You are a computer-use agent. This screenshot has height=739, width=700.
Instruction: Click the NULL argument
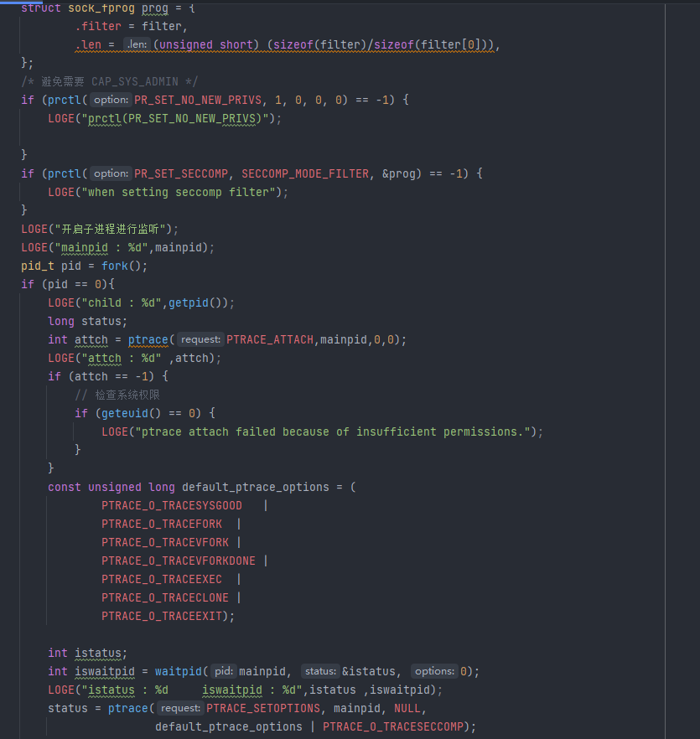click(407, 708)
